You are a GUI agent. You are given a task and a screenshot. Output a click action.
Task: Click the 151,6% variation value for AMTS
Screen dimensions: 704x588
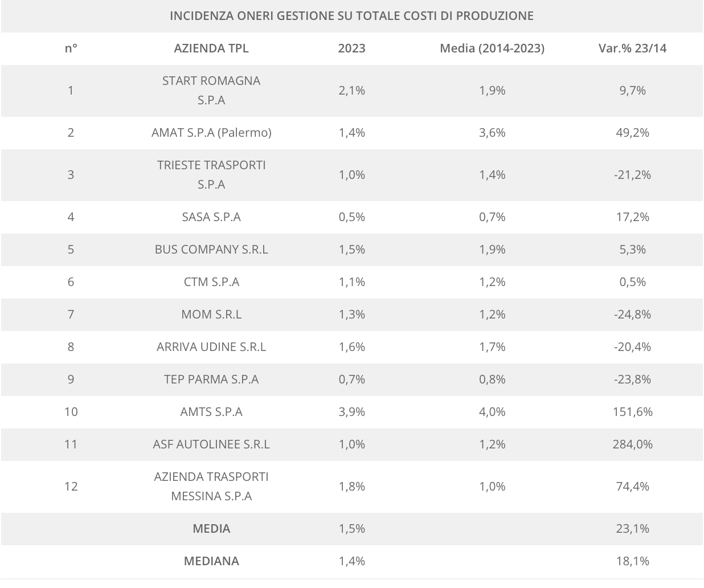pyautogui.click(x=632, y=411)
